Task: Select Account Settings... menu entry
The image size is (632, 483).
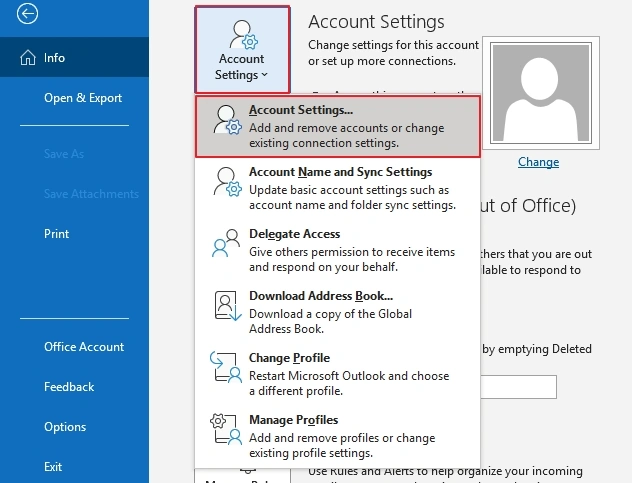Action: click(x=338, y=126)
